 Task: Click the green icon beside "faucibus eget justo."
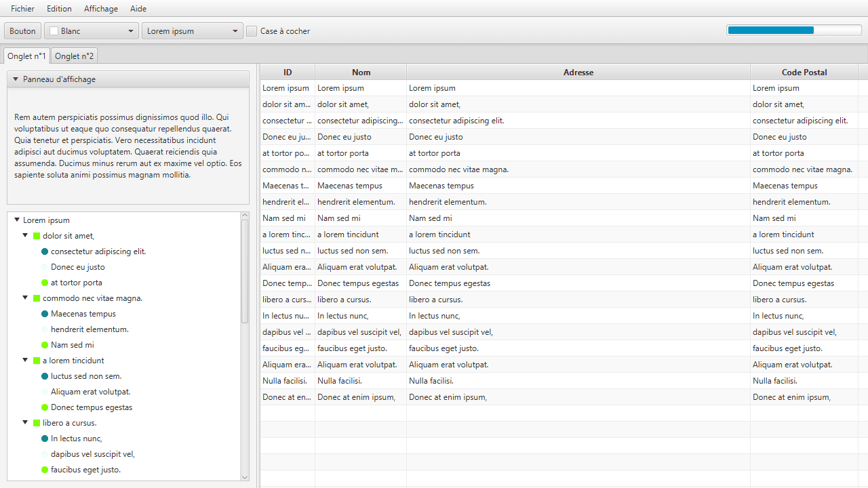44,469
